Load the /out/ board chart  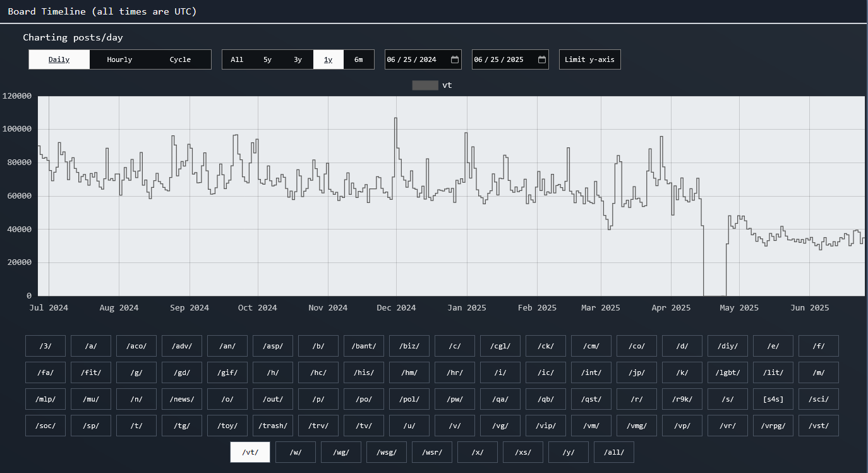[x=273, y=399]
